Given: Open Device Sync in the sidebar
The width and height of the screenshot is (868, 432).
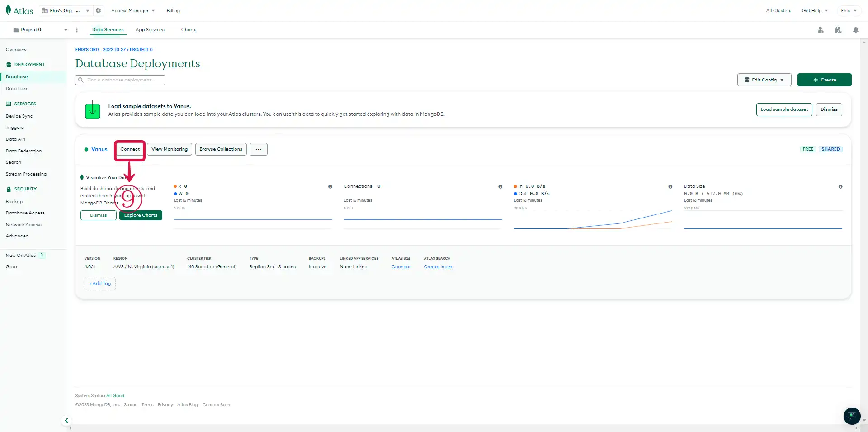Looking at the screenshot, I should click(x=19, y=116).
